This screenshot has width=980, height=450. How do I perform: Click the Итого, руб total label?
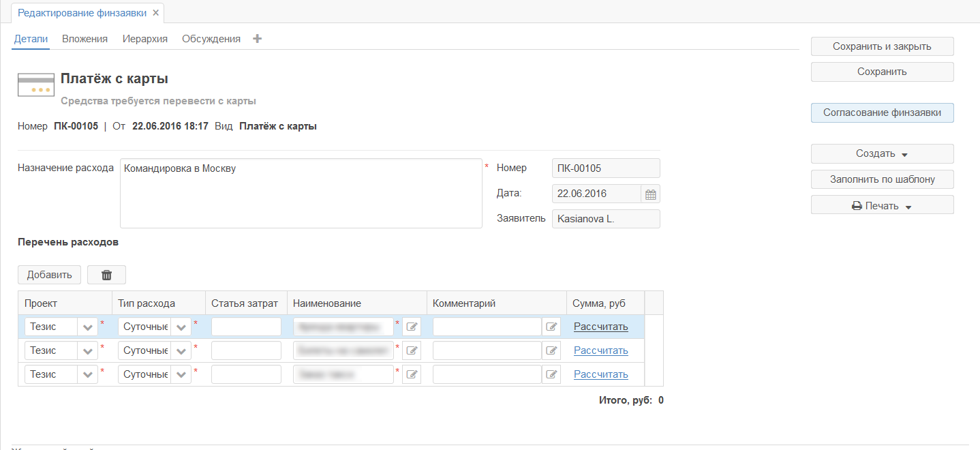pos(626,400)
